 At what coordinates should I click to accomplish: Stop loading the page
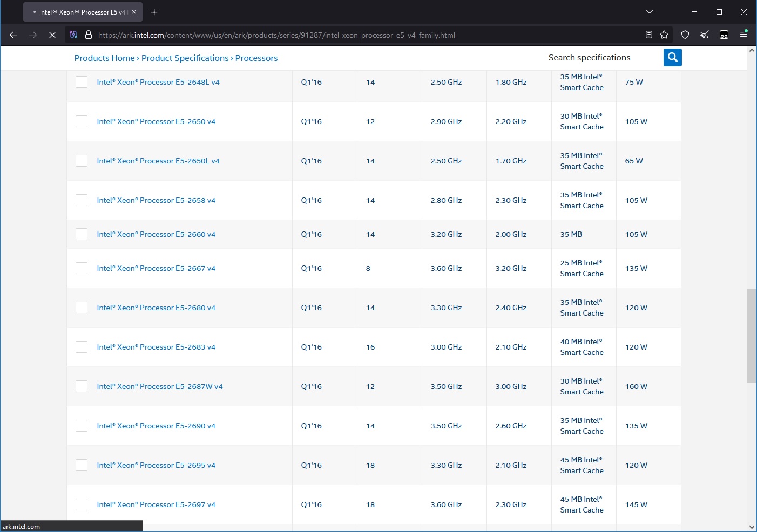[52, 35]
